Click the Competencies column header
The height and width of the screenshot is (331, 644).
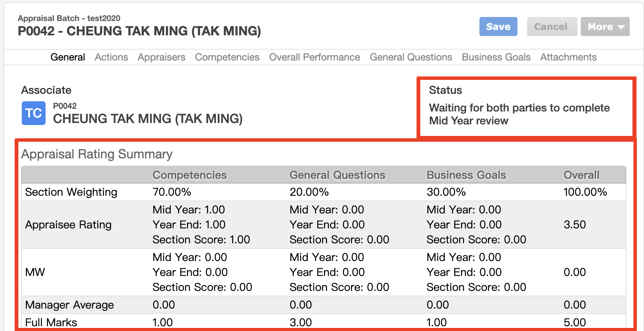pos(189,175)
